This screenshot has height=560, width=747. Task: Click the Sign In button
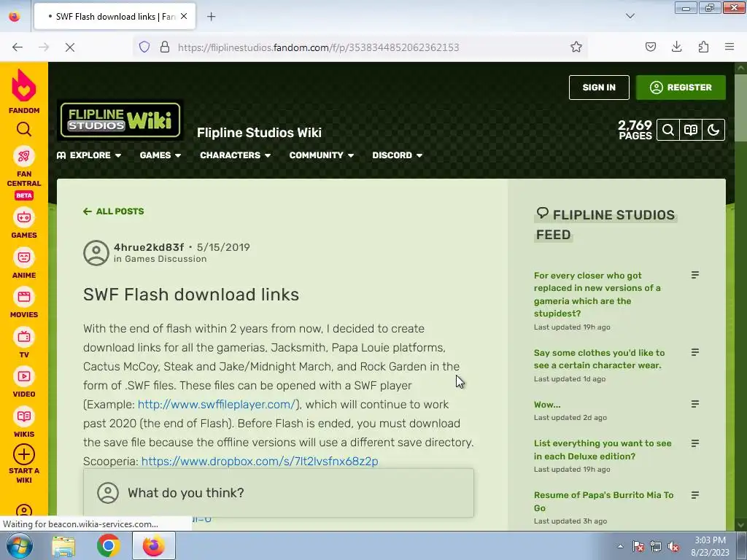click(599, 87)
